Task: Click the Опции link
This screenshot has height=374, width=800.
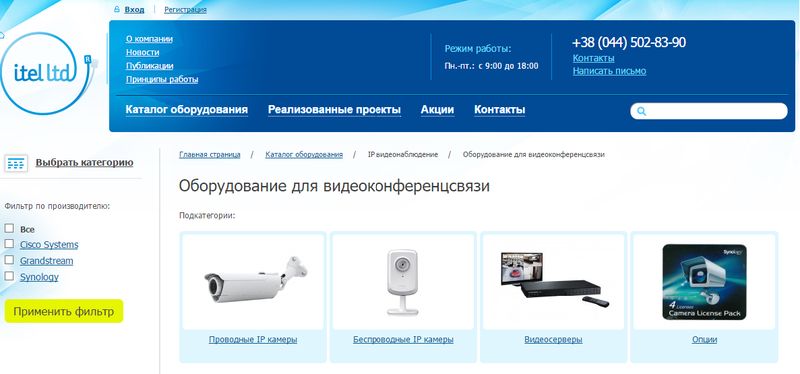Action: 705,340
